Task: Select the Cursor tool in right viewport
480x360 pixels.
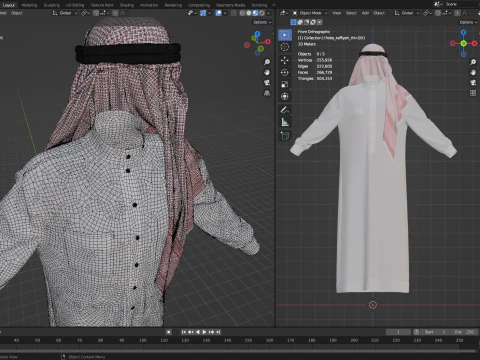Action: point(285,47)
